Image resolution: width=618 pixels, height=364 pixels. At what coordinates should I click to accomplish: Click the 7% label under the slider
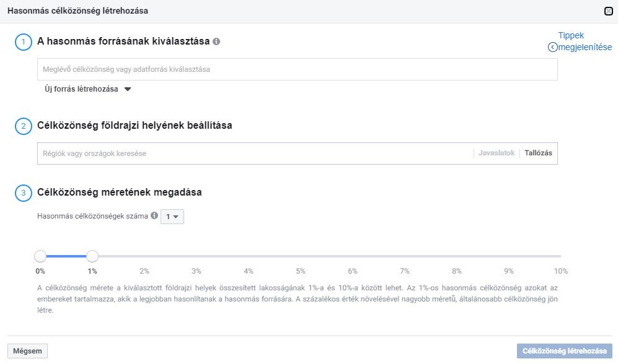(x=404, y=271)
